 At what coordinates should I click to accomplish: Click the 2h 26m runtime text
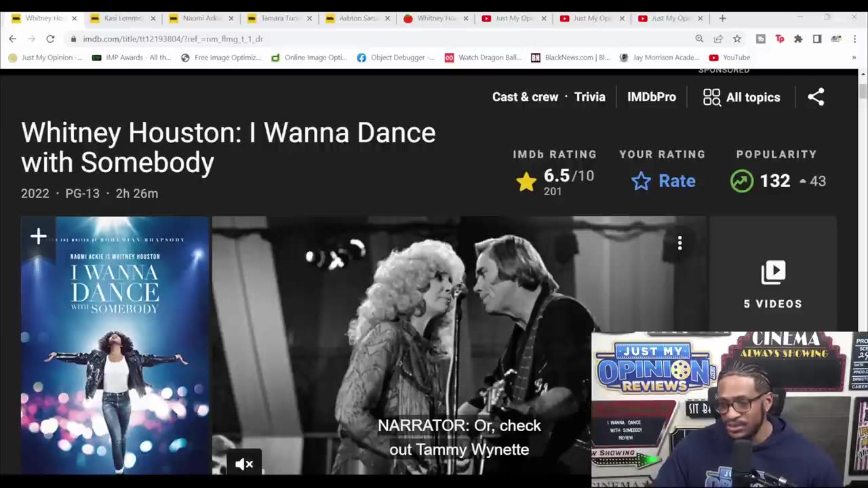(136, 193)
